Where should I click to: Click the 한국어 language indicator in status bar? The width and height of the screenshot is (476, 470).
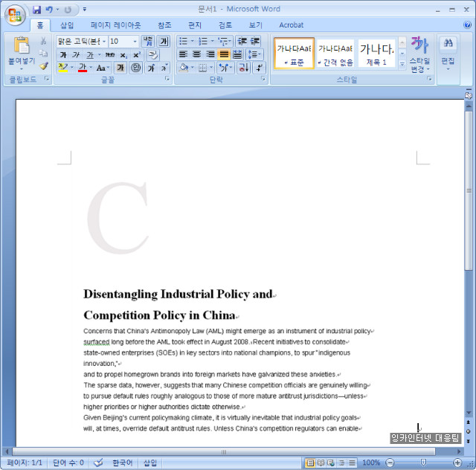123,463
